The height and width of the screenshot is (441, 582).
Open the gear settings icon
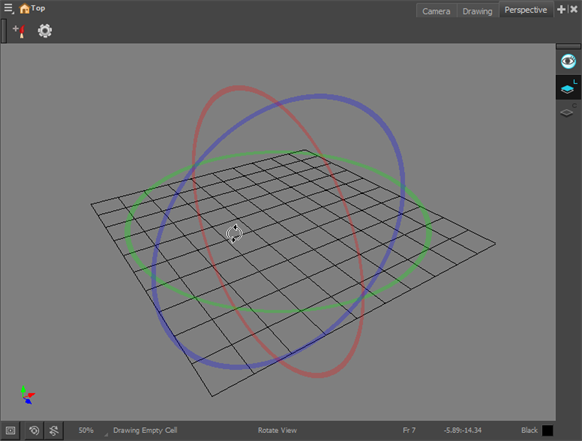click(45, 31)
